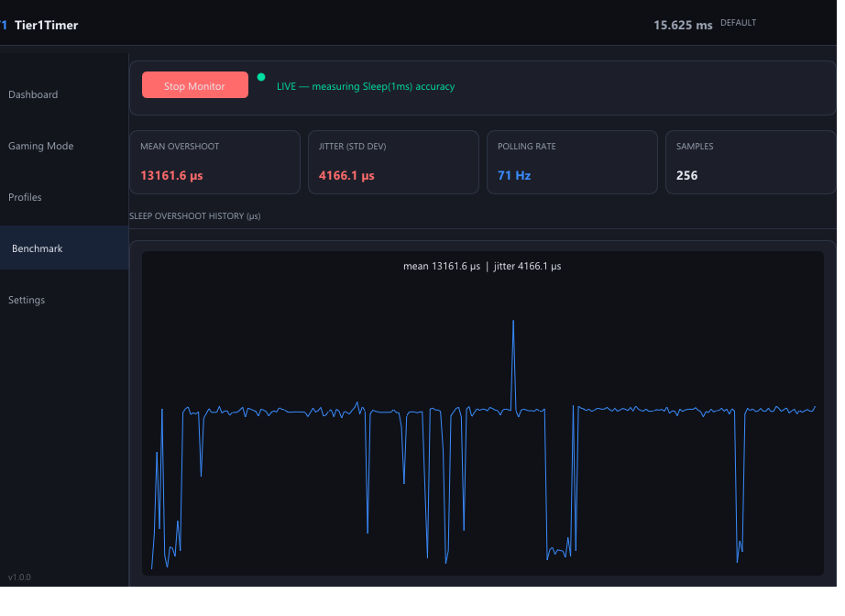This screenshot has width=845, height=616.
Task: Click the 4166.1 µs jitter value
Action: pyautogui.click(x=346, y=176)
